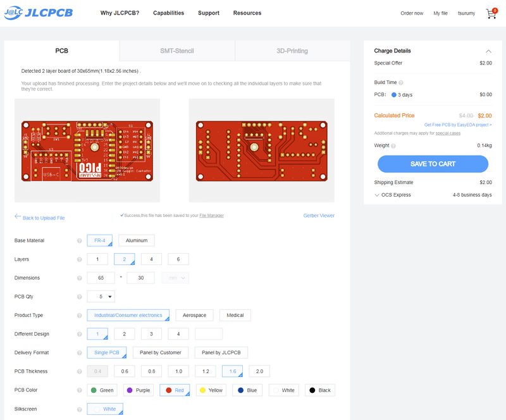Open Get Free PCB by EasyEDA link
The width and height of the screenshot is (506, 420).
pos(458,125)
